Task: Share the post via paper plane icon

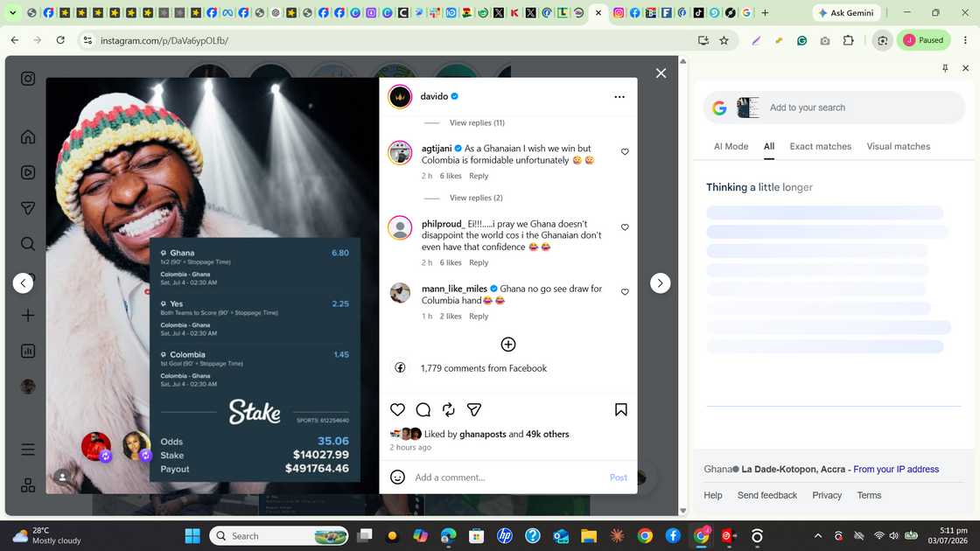Action: pos(474,410)
